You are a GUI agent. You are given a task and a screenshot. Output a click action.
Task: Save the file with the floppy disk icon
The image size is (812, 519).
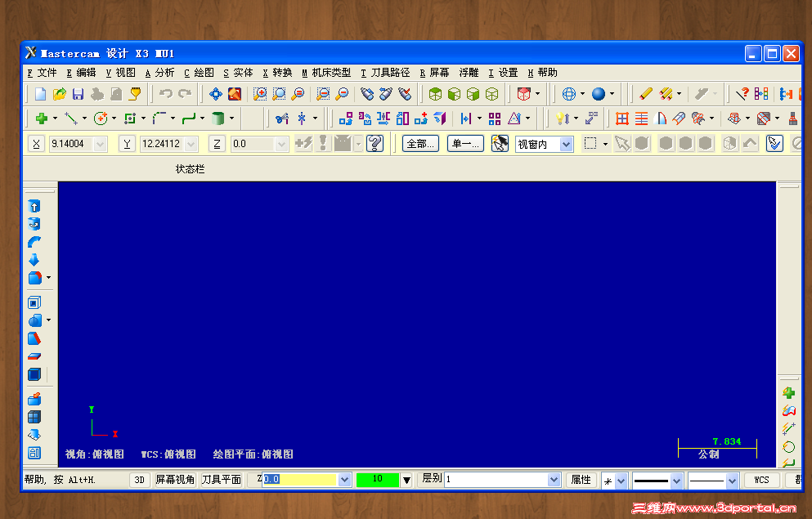(x=79, y=94)
